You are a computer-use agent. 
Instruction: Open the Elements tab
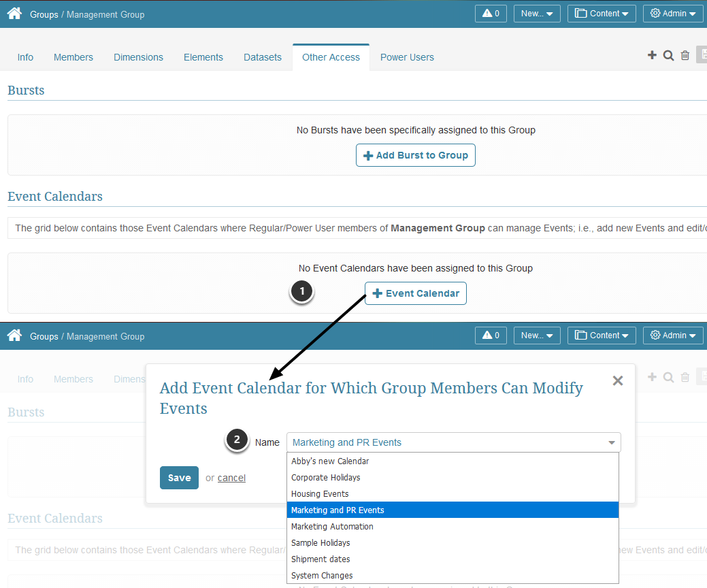(x=203, y=57)
